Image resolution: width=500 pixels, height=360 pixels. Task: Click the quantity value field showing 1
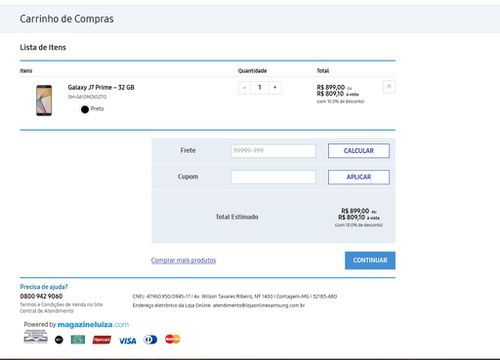click(260, 88)
